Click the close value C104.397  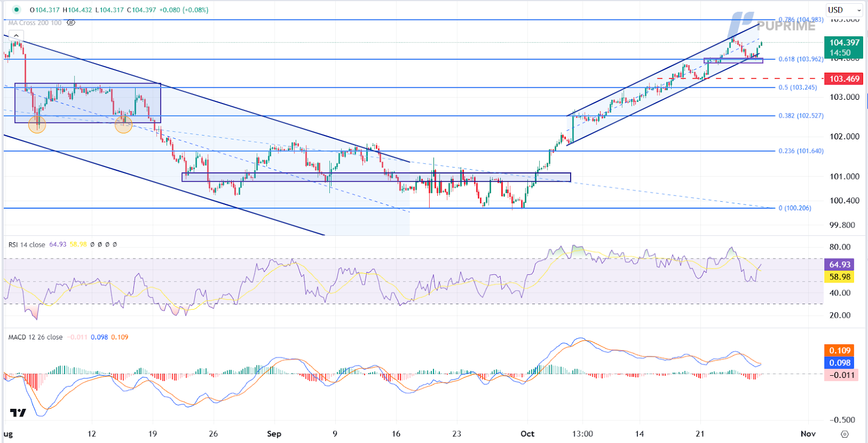click(x=142, y=10)
